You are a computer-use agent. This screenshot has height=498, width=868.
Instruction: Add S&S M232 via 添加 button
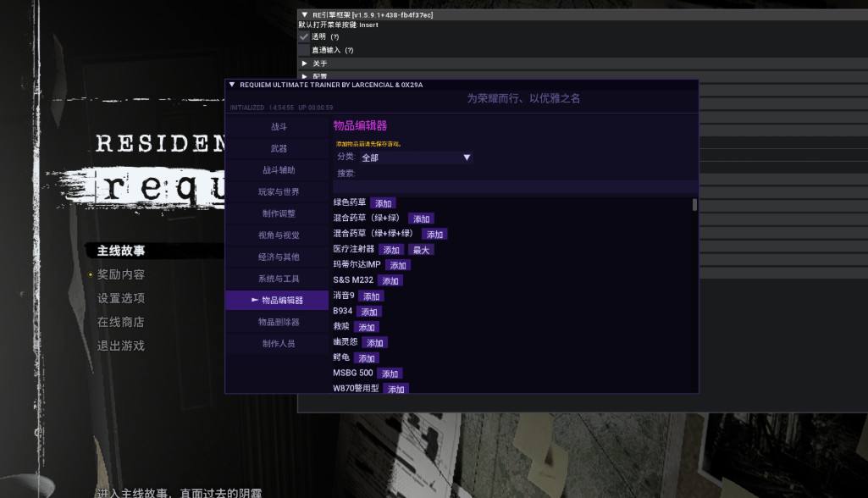[x=390, y=281]
